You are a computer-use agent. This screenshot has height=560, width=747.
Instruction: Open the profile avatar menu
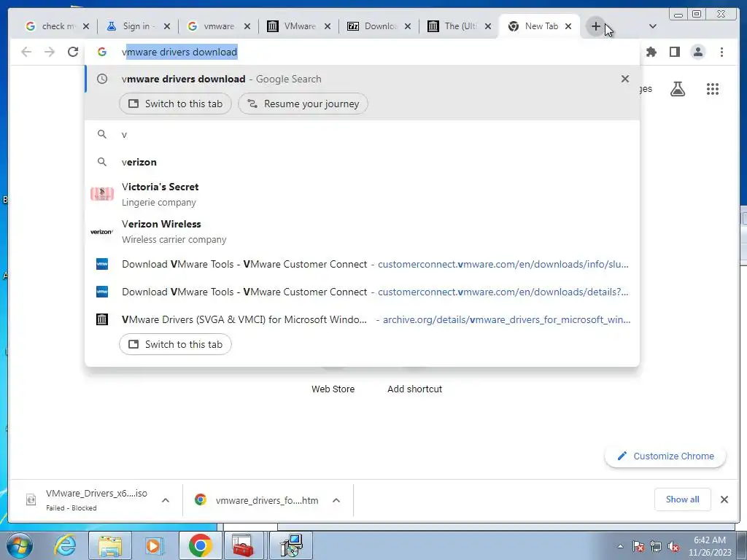698,52
